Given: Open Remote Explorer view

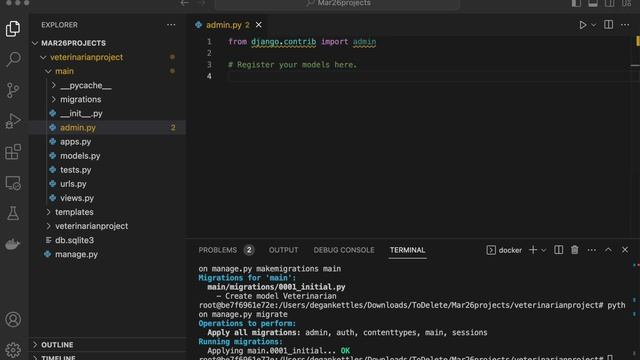Looking at the screenshot, I should pyautogui.click(x=13, y=183).
